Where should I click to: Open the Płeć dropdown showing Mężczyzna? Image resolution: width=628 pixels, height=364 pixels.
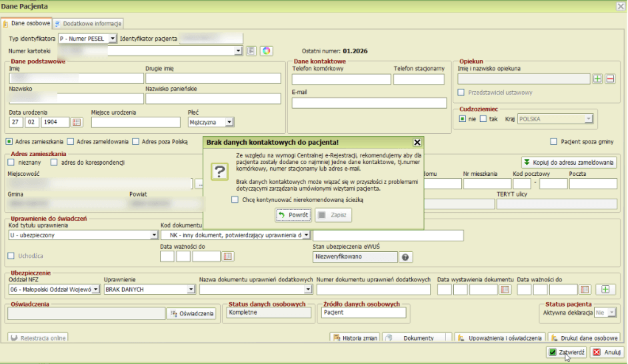pyautogui.click(x=229, y=122)
